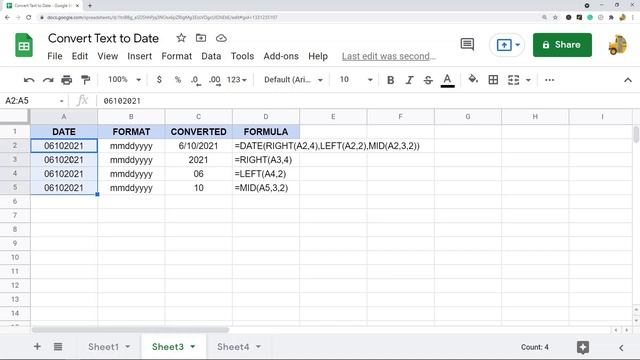
Task: Click the Move to folder icon
Action: pyautogui.click(x=201, y=38)
